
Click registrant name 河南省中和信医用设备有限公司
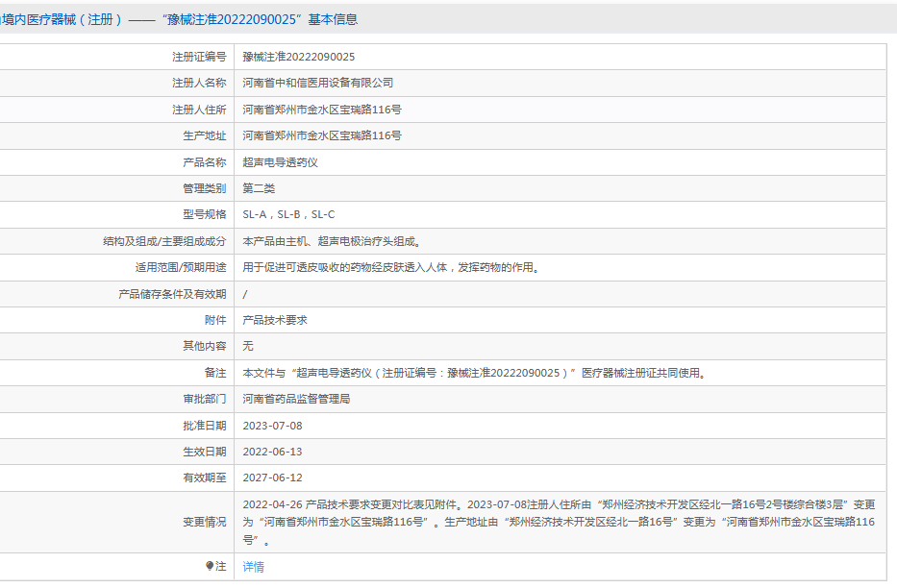point(318,83)
